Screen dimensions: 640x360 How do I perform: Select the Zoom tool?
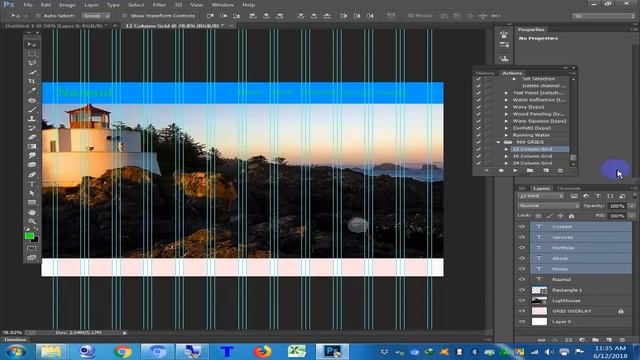(x=32, y=221)
